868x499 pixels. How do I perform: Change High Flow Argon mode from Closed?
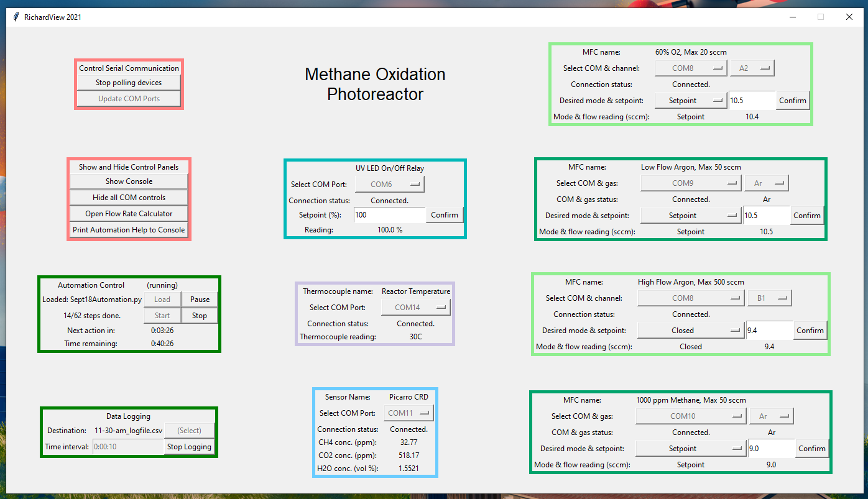[690, 331]
